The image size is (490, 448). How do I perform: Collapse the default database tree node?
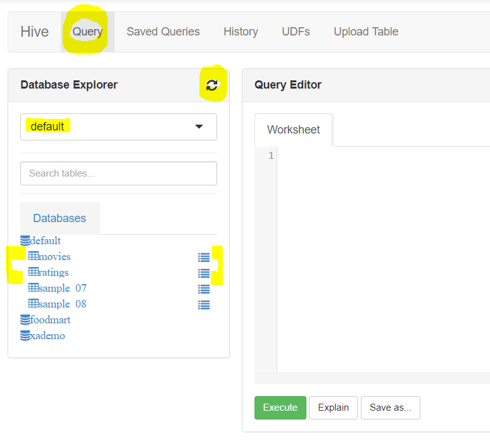tap(46, 241)
